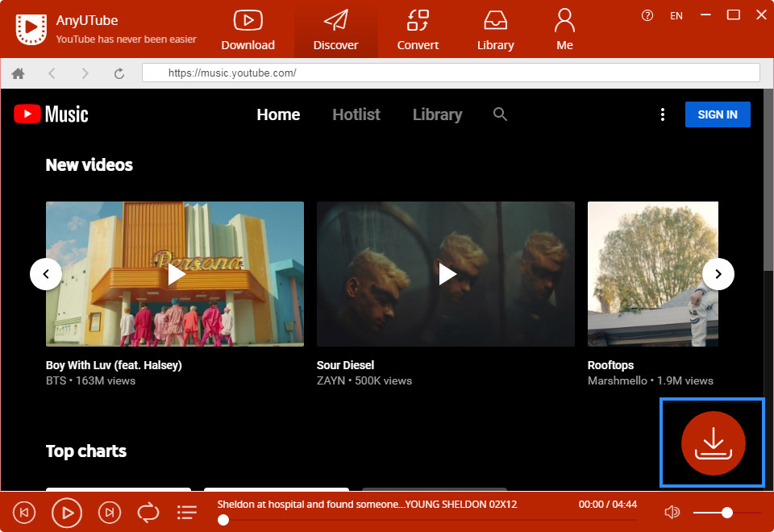Screen dimensions: 774x532
Task: Change language with the EN selector
Action: click(x=676, y=16)
